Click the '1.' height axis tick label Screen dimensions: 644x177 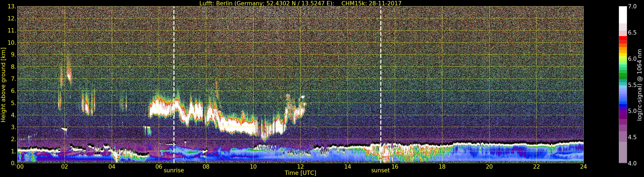click(13, 151)
